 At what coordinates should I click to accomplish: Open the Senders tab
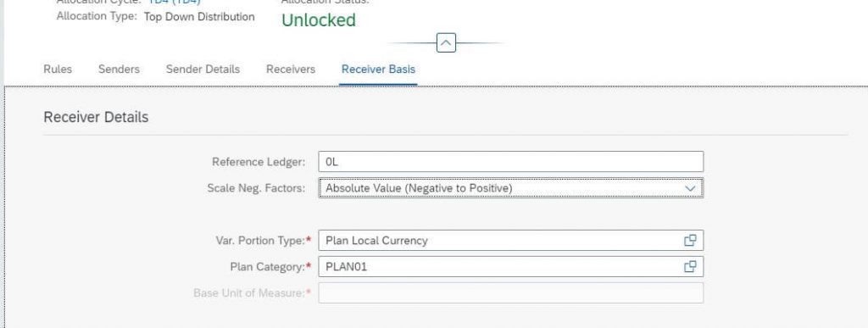(119, 69)
